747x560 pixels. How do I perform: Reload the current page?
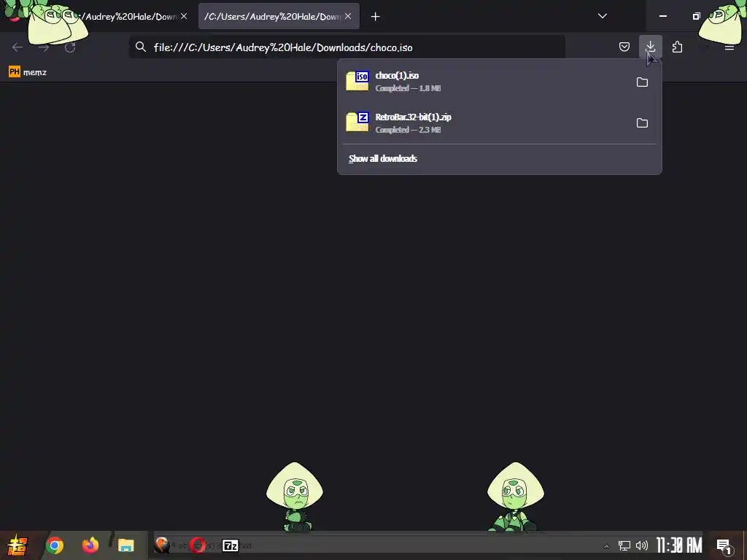(x=70, y=47)
